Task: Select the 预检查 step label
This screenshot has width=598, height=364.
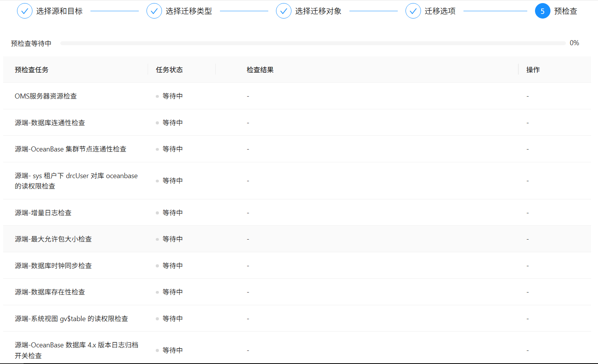Action: tap(566, 11)
